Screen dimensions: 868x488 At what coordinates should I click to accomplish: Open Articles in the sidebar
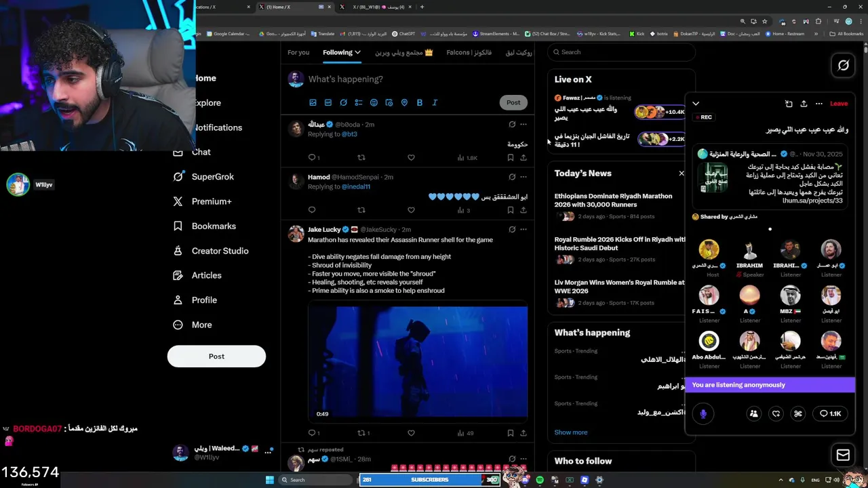tap(197, 275)
